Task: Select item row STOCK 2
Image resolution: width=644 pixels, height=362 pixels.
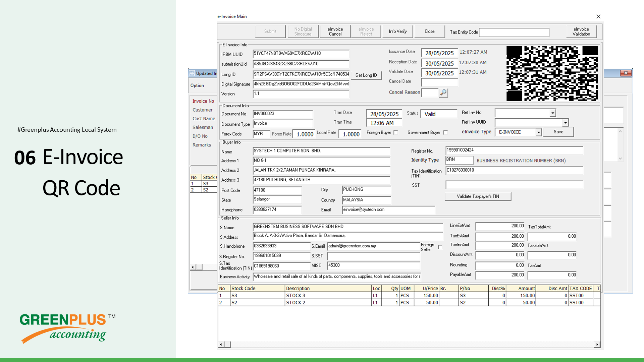Action: (x=409, y=303)
